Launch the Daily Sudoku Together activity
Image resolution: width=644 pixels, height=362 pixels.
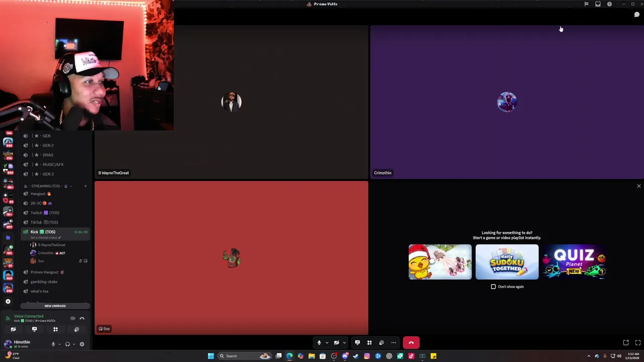(507, 262)
